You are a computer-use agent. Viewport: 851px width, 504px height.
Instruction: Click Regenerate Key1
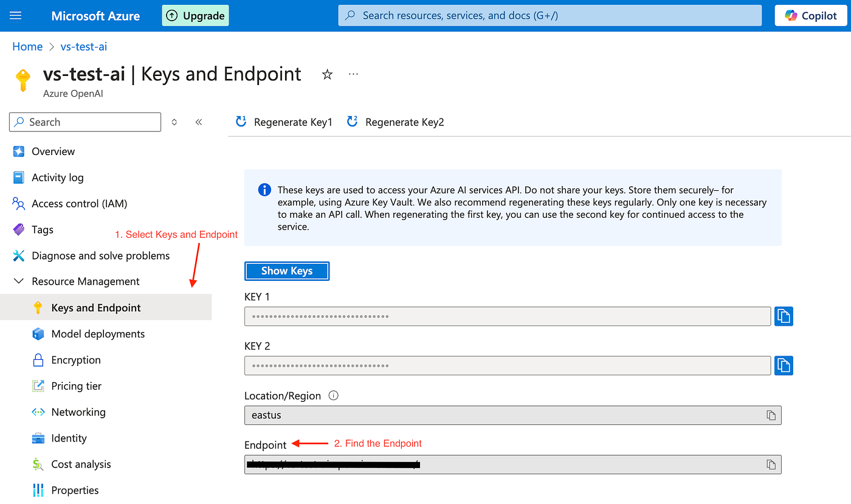point(284,122)
